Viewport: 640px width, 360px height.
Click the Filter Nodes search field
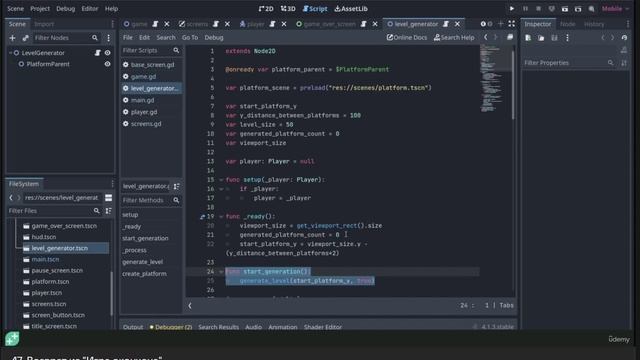pos(65,38)
